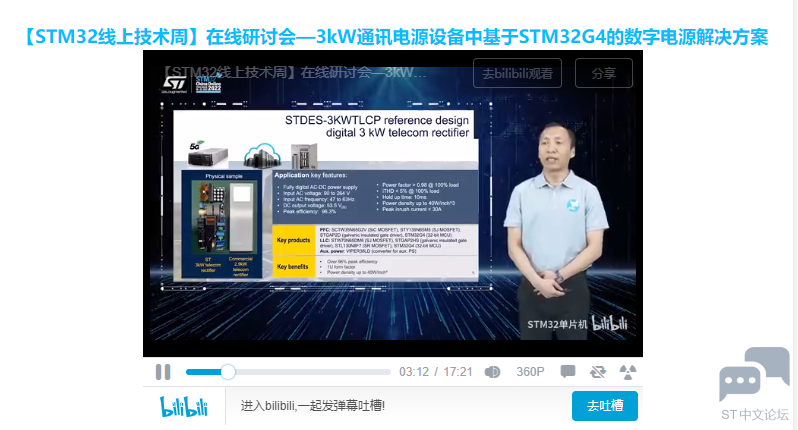Screen dimensions: 798x430
Task: Click the 03:12 / 17:21 time display
Action: pos(436,372)
